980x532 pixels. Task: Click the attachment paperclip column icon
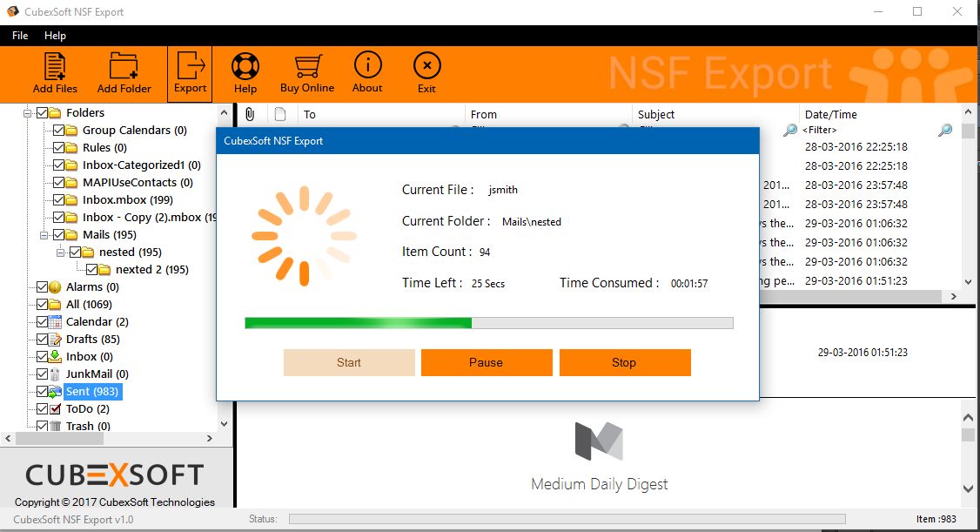pyautogui.click(x=249, y=114)
